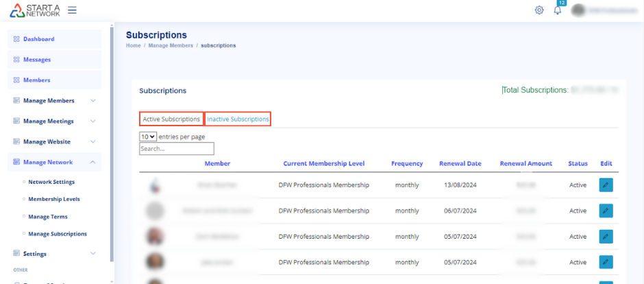The image size is (644, 284).
Task: Open the notifications bell icon
Action: [x=558, y=10]
